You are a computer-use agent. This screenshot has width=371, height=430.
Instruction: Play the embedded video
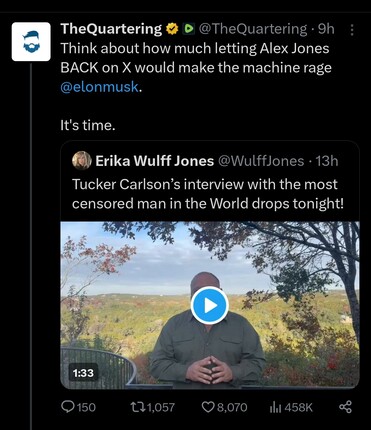point(210,305)
